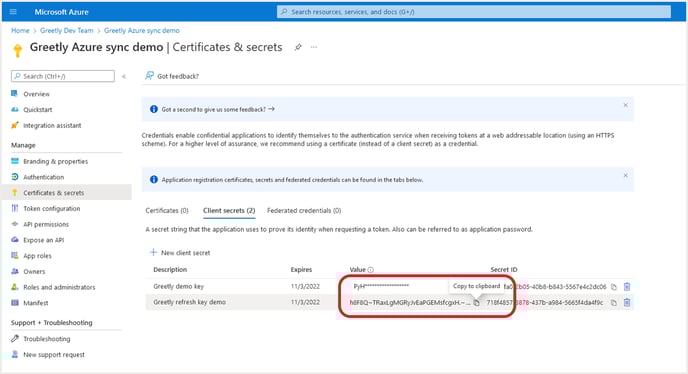The image size is (688, 374).
Task: Click the Greetly demo key description
Action: [x=179, y=286]
